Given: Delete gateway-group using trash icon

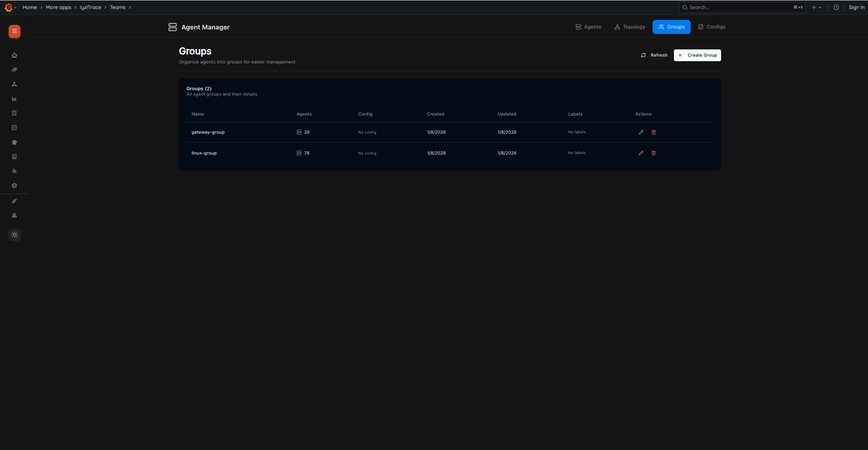Looking at the screenshot, I should click(653, 132).
